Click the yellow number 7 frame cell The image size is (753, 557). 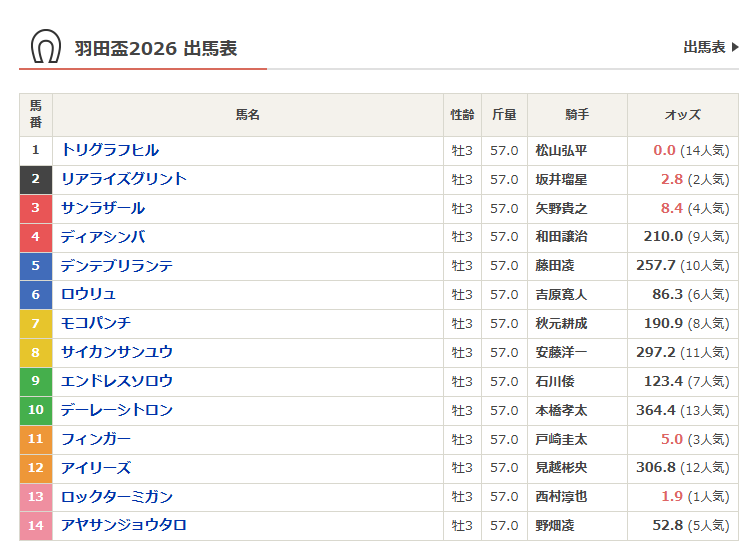(36, 324)
